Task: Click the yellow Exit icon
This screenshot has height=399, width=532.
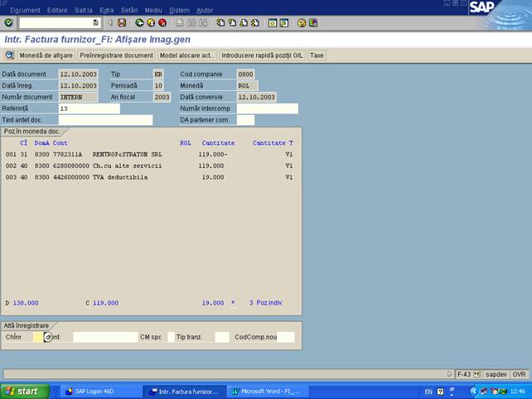Action: (151, 23)
